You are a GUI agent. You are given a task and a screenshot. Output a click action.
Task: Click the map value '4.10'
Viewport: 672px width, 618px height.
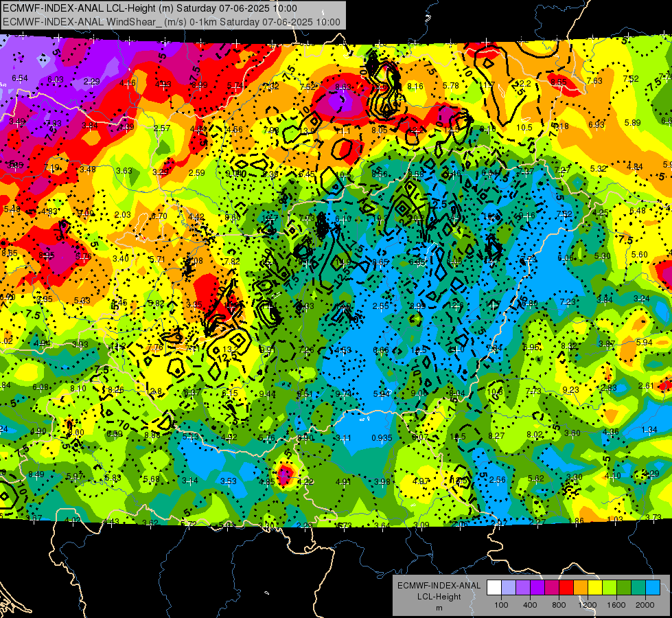point(613,475)
